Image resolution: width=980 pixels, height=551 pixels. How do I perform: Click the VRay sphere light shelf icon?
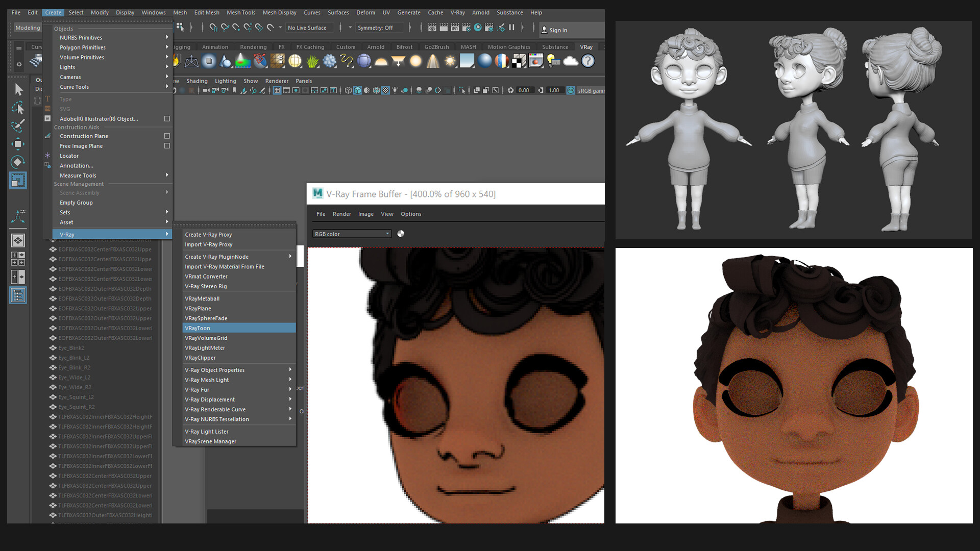click(x=416, y=61)
